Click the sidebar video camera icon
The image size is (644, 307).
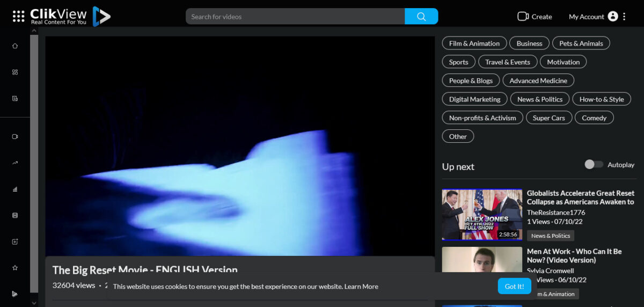coord(15,136)
